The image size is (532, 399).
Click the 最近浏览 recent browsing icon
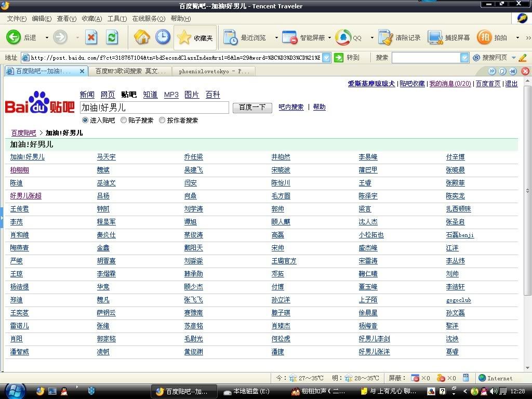pos(231,37)
